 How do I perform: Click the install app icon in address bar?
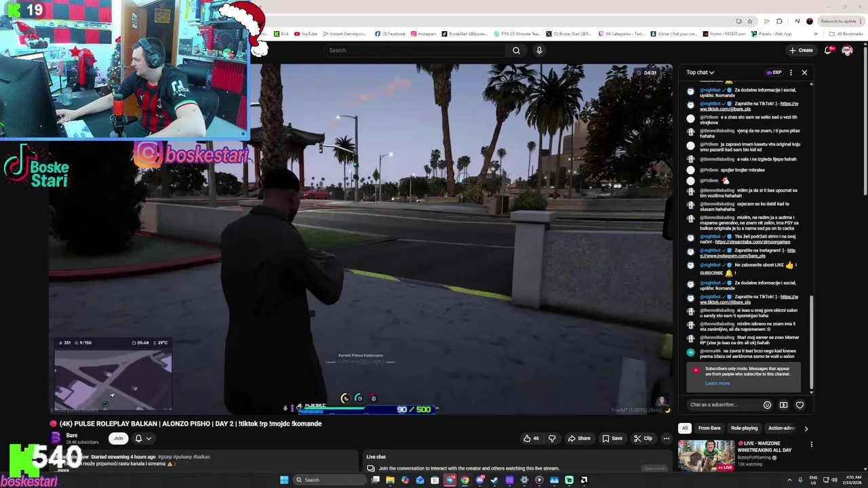click(x=738, y=21)
